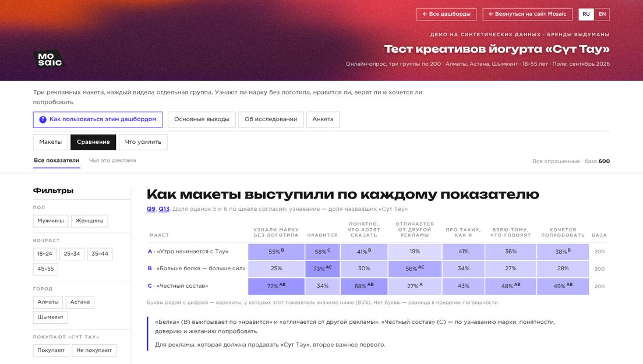Toggle «Мужчины» gender filter

(51, 221)
